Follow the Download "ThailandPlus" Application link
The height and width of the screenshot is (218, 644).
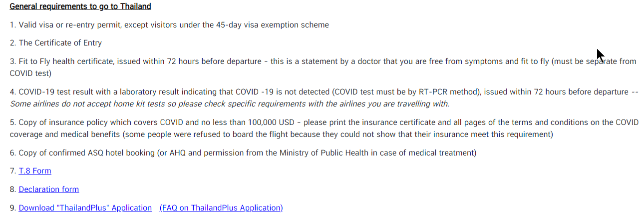[85, 208]
